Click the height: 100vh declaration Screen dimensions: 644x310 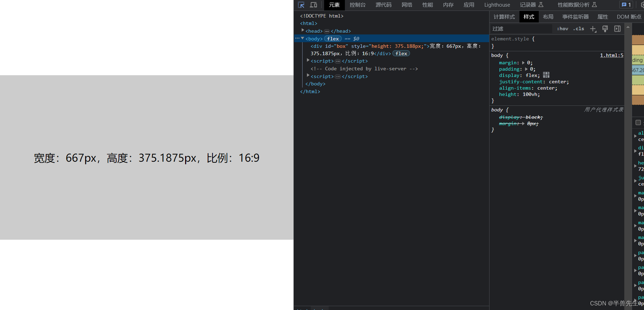(519, 95)
